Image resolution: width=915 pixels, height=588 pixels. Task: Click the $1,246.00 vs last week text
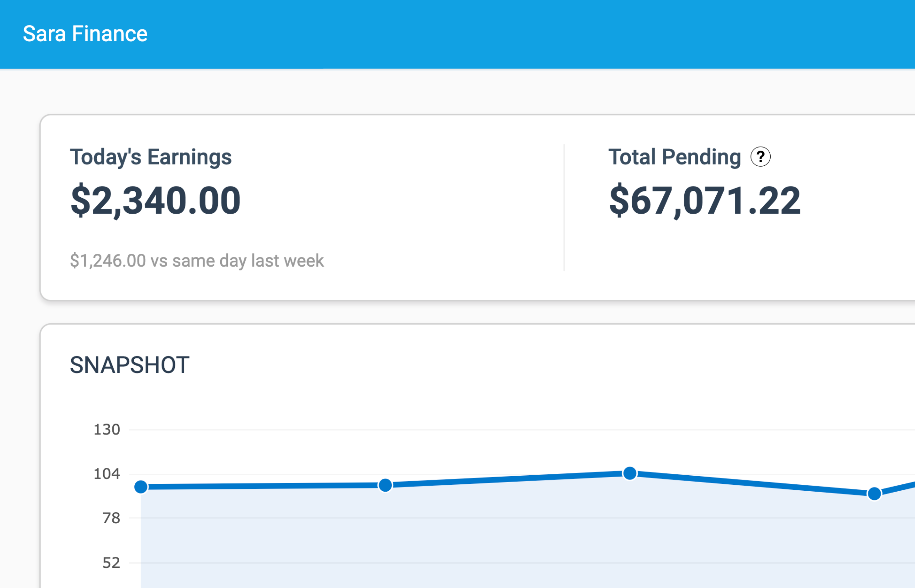[x=197, y=261]
